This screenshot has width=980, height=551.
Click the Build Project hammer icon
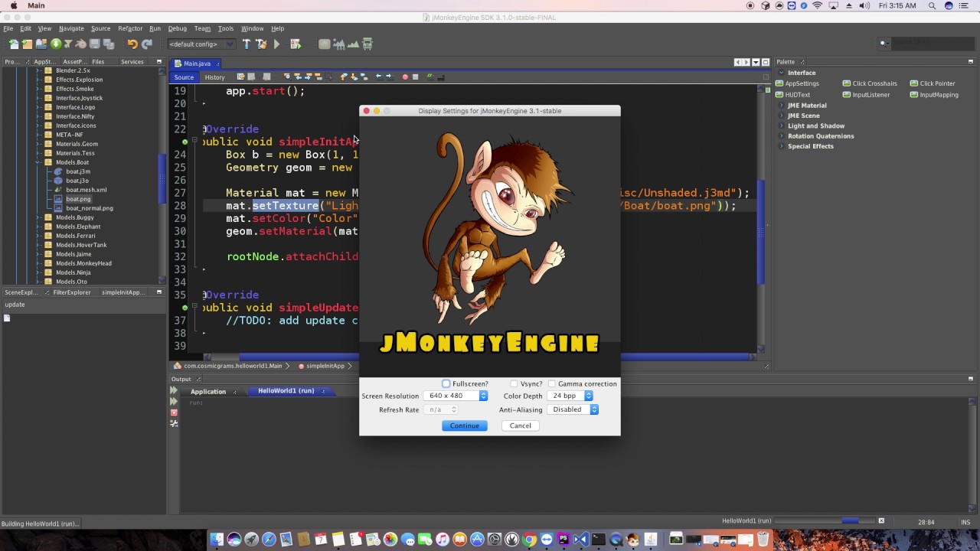(247, 44)
